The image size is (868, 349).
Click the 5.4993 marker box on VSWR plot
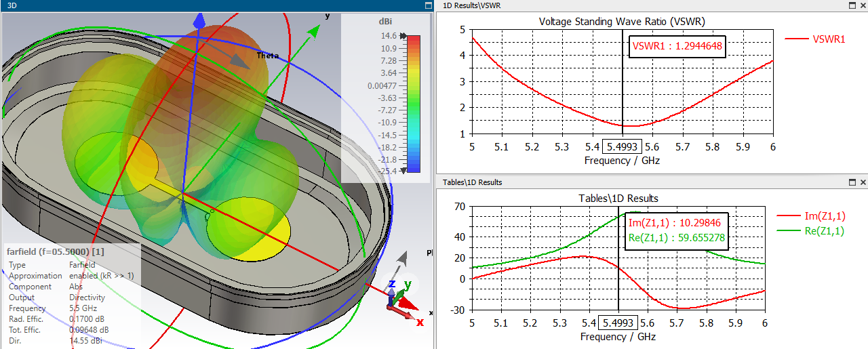coord(622,147)
